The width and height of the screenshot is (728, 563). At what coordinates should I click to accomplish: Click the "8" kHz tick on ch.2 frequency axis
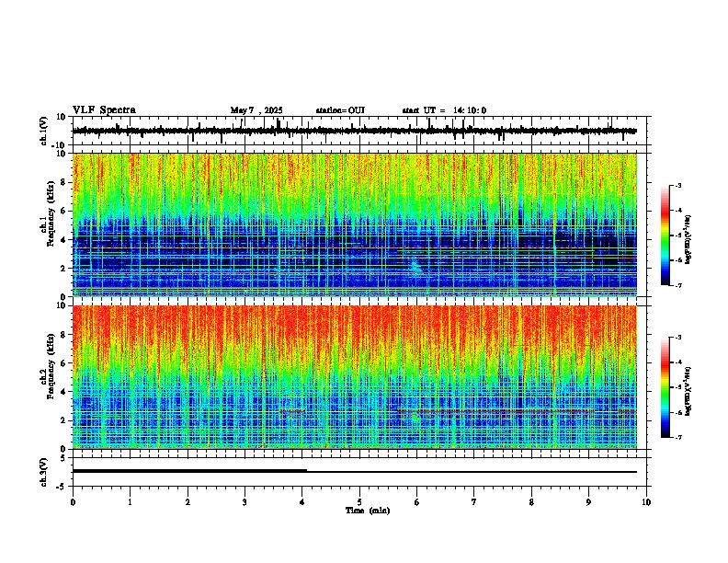point(64,335)
